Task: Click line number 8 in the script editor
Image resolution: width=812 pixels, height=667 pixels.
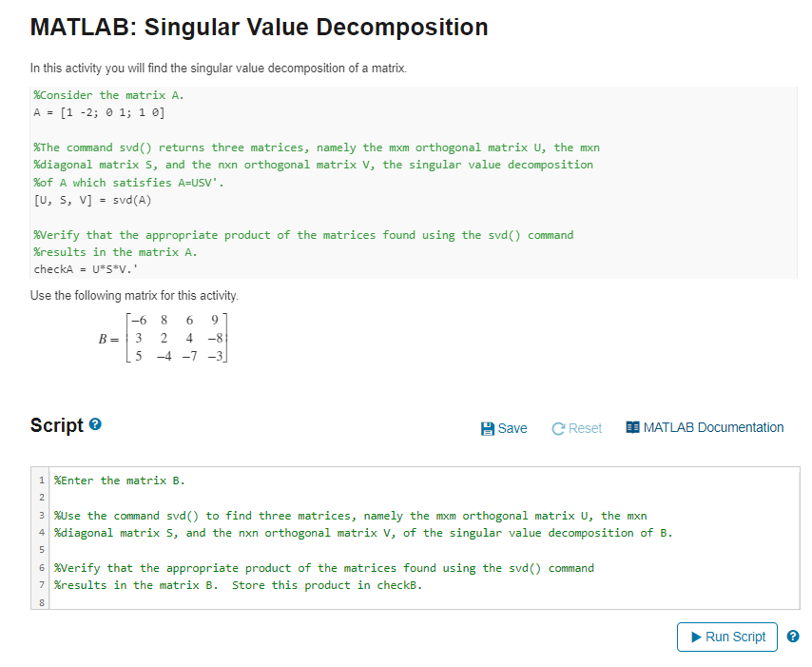Action: tap(41, 602)
